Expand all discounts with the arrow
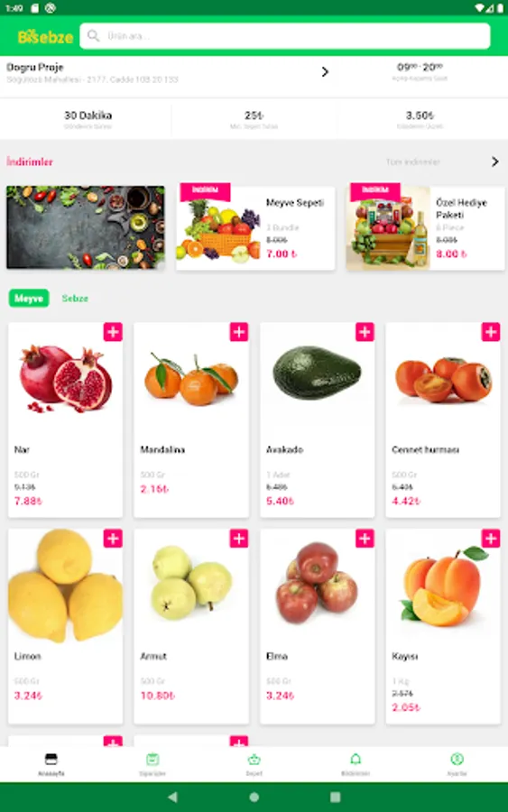Image resolution: width=508 pixels, height=812 pixels. [495, 161]
